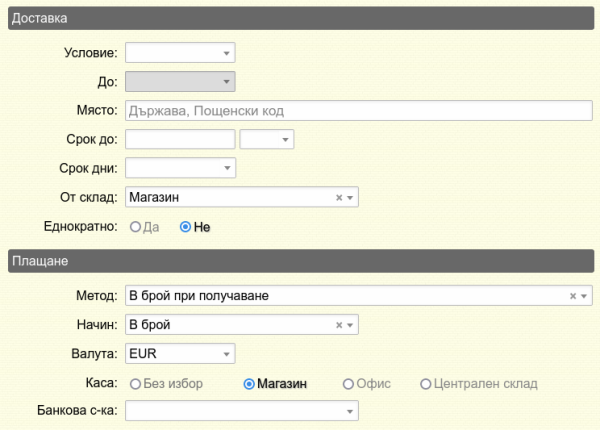Click the Валута label
Viewport: 600px width, 430px height.
[94, 353]
